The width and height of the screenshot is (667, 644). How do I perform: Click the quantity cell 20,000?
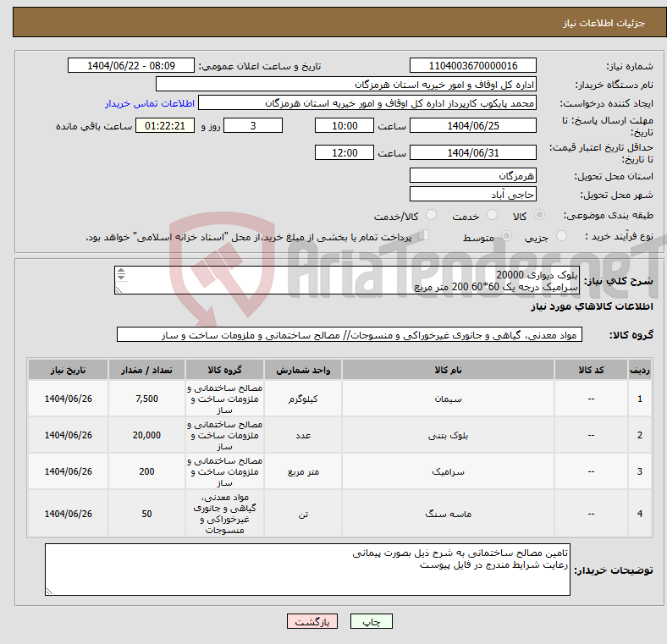146,435
